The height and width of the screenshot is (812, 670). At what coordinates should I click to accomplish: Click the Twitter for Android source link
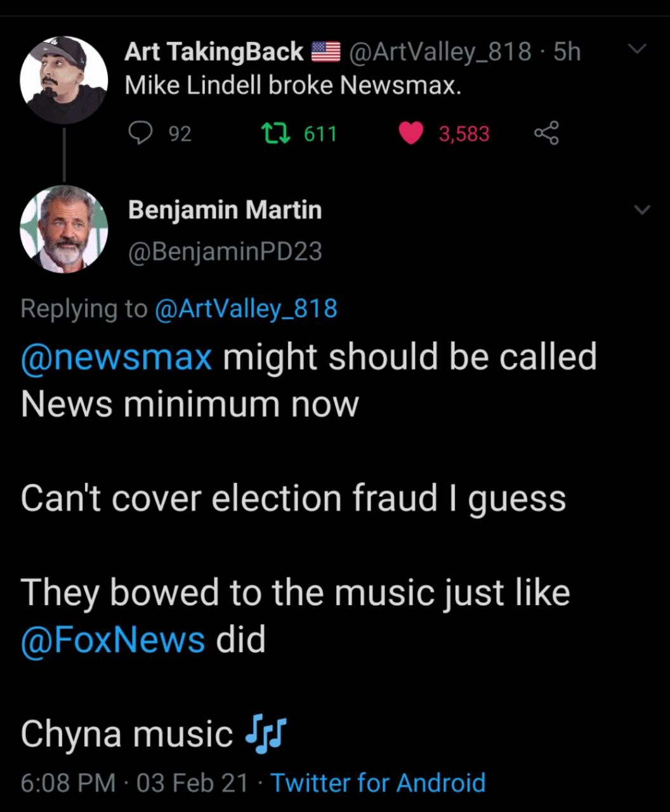[x=378, y=783]
